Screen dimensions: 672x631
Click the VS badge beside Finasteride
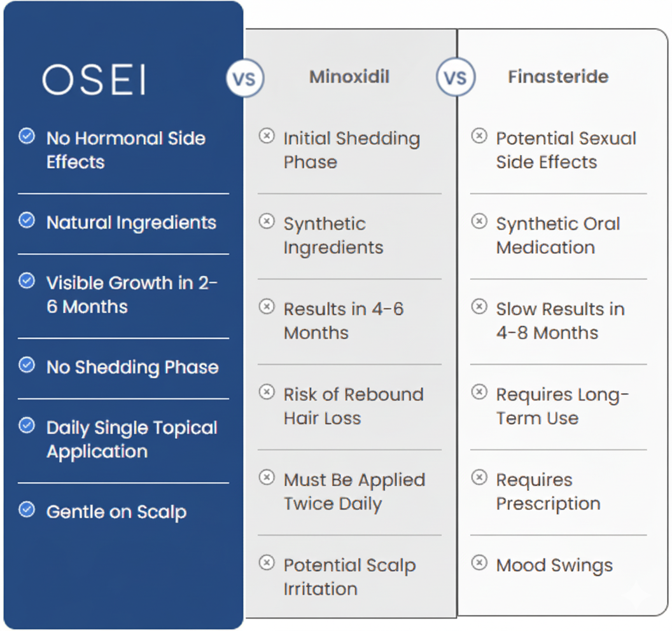point(455,79)
